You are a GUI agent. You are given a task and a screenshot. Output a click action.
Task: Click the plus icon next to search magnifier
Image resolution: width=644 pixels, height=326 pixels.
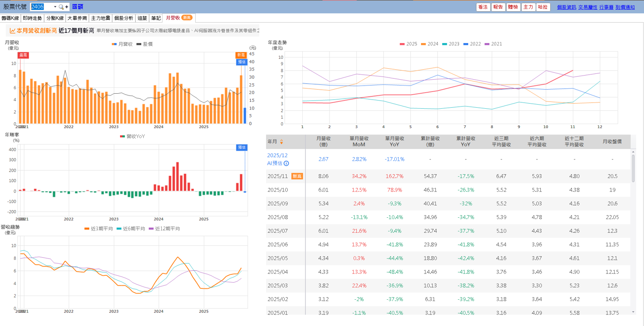(67, 7)
